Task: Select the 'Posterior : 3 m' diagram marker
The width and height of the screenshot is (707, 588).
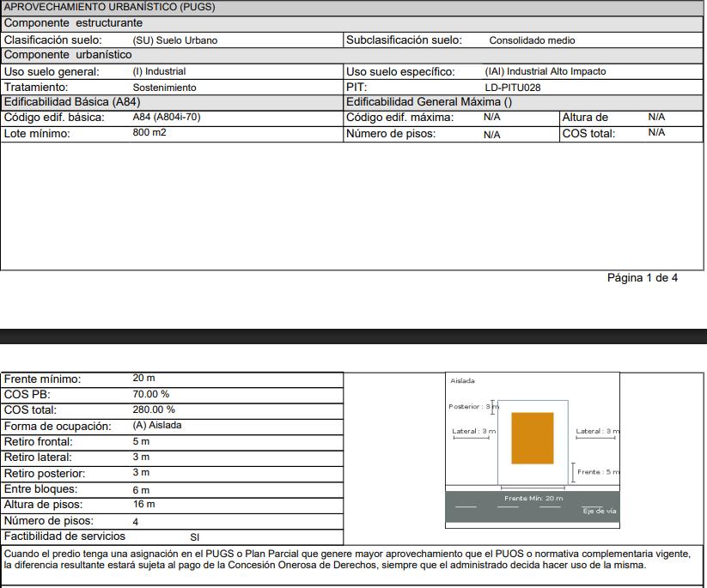Action: pyautogui.click(x=472, y=406)
